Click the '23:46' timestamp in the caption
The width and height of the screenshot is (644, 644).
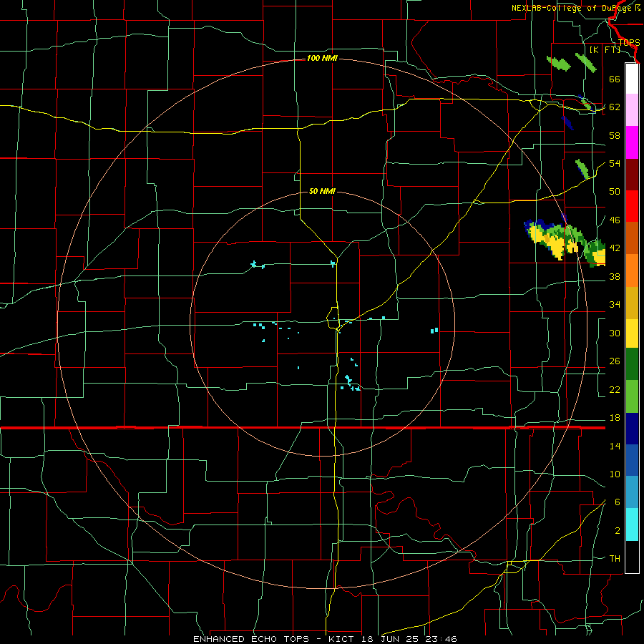tap(442, 639)
